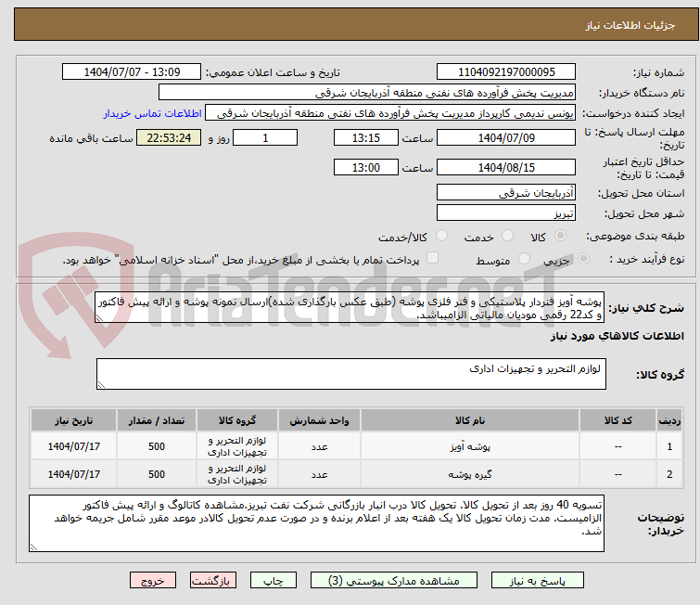This screenshot has height=605, width=700.
Task: Toggle the اسناد خزانه اسلامی payment checkbox
Action: 429,260
